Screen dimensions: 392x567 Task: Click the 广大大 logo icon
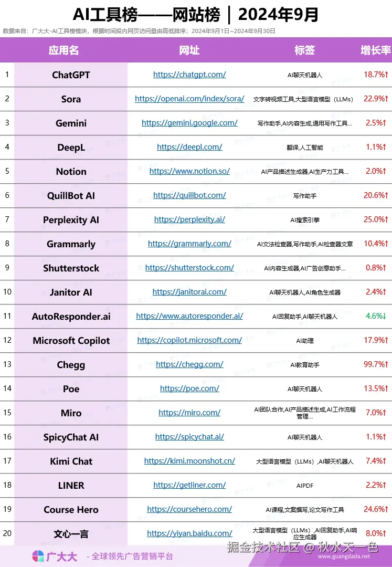[x=38, y=556]
